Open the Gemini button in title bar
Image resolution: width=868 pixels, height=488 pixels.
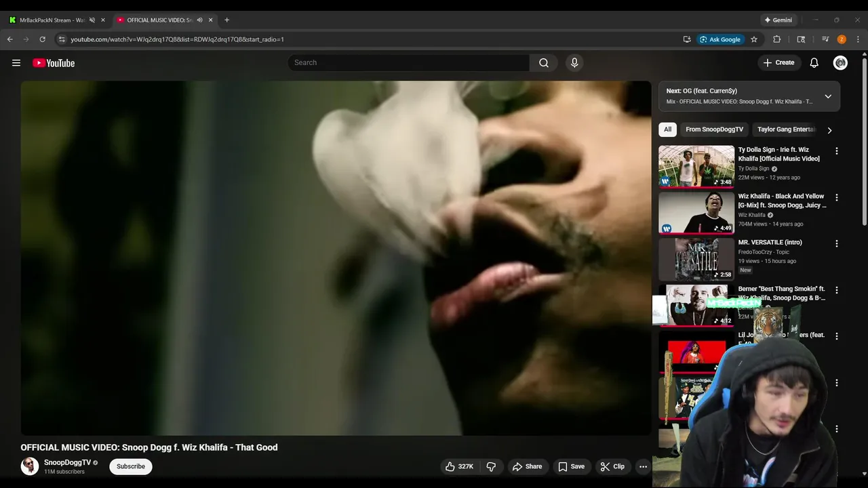coord(778,20)
